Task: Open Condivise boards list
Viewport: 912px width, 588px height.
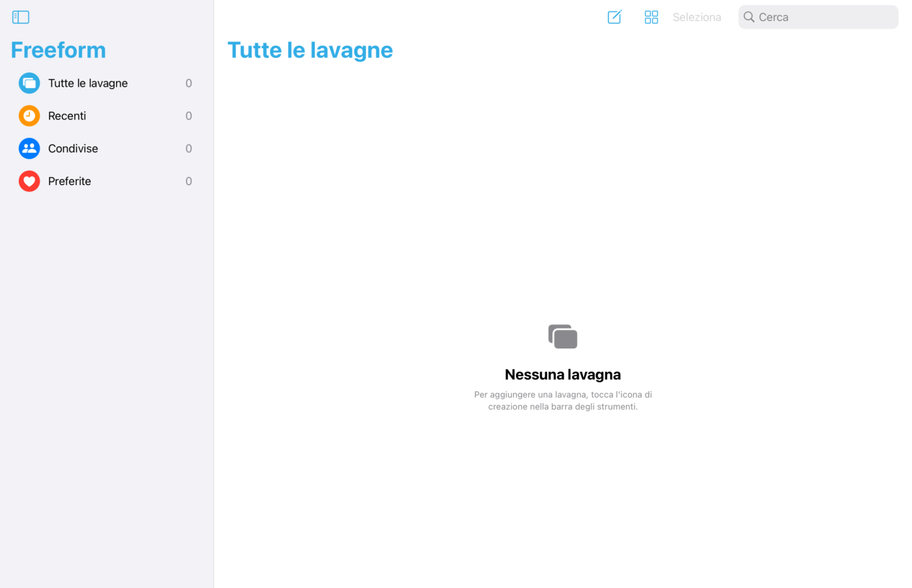Action: (107, 148)
